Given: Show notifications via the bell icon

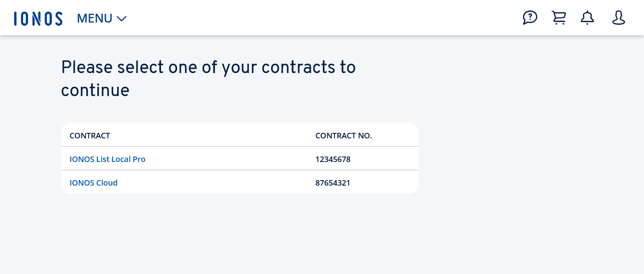Looking at the screenshot, I should click(587, 18).
